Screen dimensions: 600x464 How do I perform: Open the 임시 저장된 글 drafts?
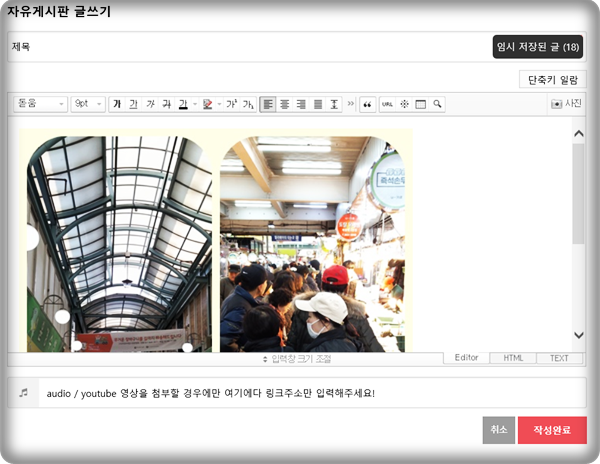pyautogui.click(x=537, y=47)
